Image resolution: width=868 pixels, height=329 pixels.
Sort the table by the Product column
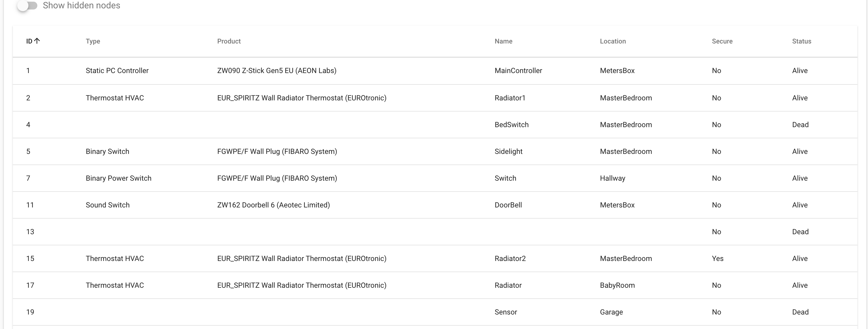pos(229,41)
